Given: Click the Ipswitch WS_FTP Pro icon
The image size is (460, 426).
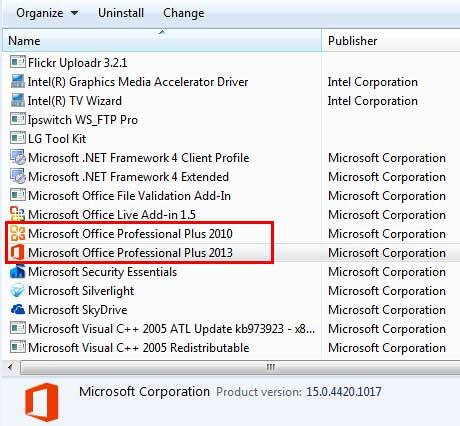Looking at the screenshot, I should (x=18, y=119).
